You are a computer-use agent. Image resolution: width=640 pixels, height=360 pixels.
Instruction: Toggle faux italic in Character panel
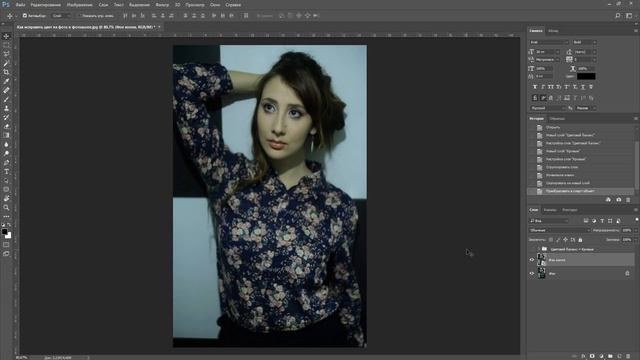point(543,87)
